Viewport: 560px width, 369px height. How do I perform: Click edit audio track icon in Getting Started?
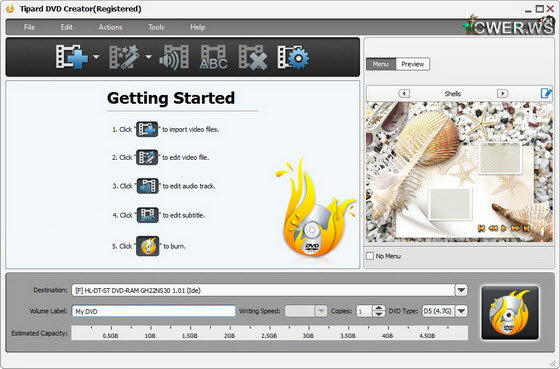[148, 186]
